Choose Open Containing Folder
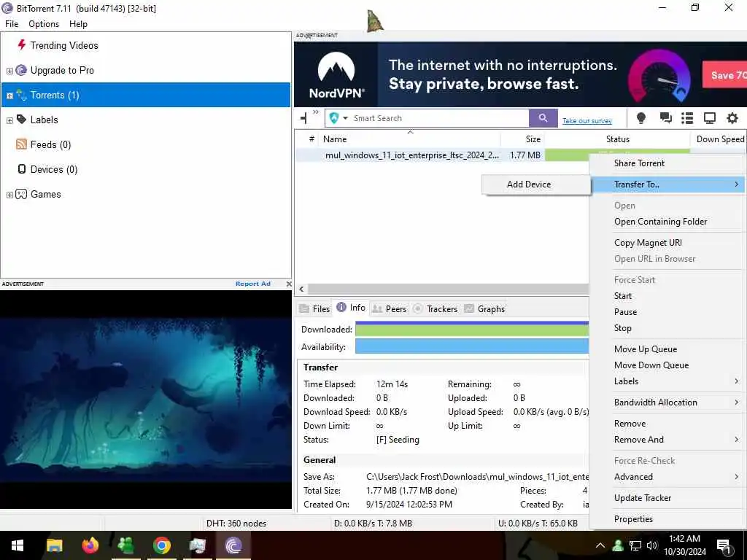Viewport: 747px width, 560px height. pyautogui.click(x=668, y=222)
